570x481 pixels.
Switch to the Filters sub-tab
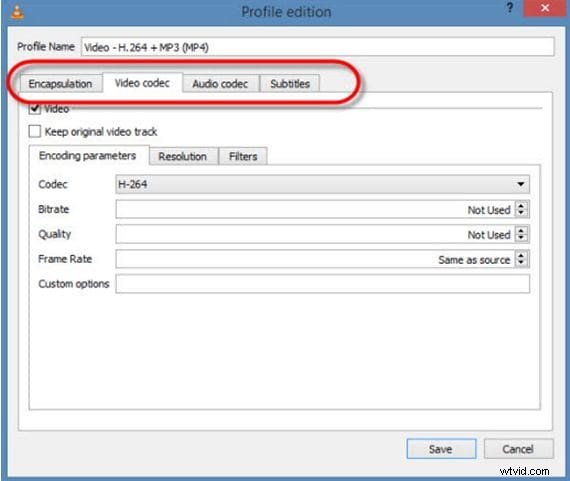click(243, 156)
